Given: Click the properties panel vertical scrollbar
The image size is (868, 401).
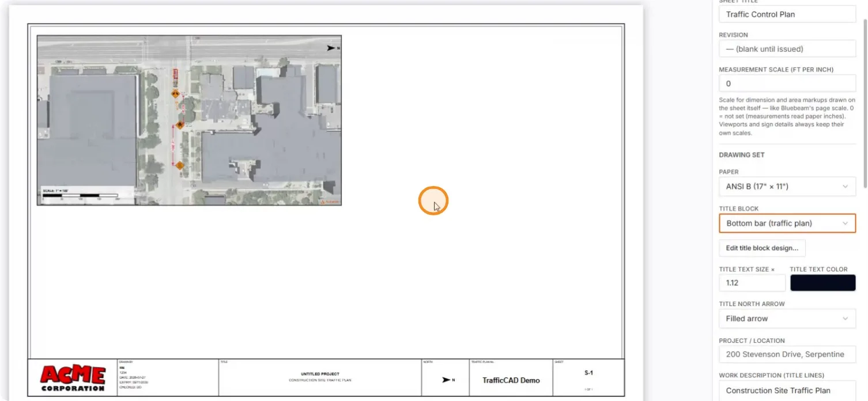Looking at the screenshot, I should (x=865, y=104).
